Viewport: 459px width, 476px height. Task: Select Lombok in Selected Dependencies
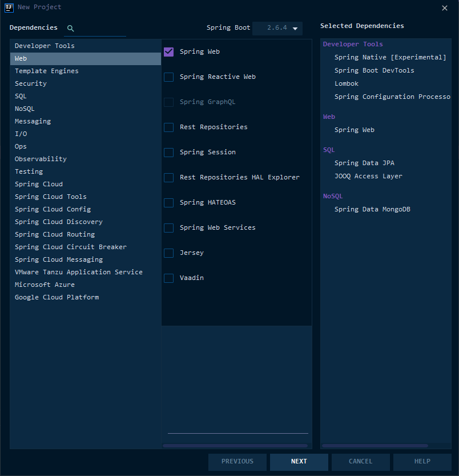tap(347, 83)
